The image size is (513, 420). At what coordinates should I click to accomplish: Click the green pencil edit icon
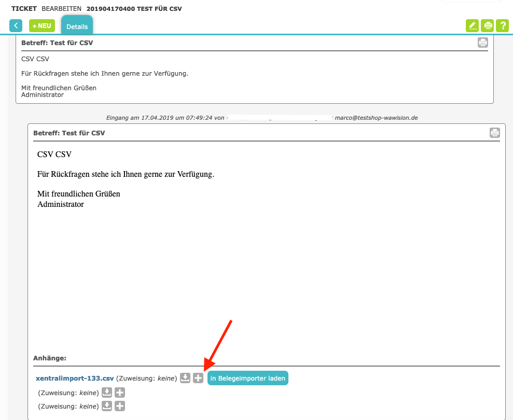pyautogui.click(x=472, y=25)
